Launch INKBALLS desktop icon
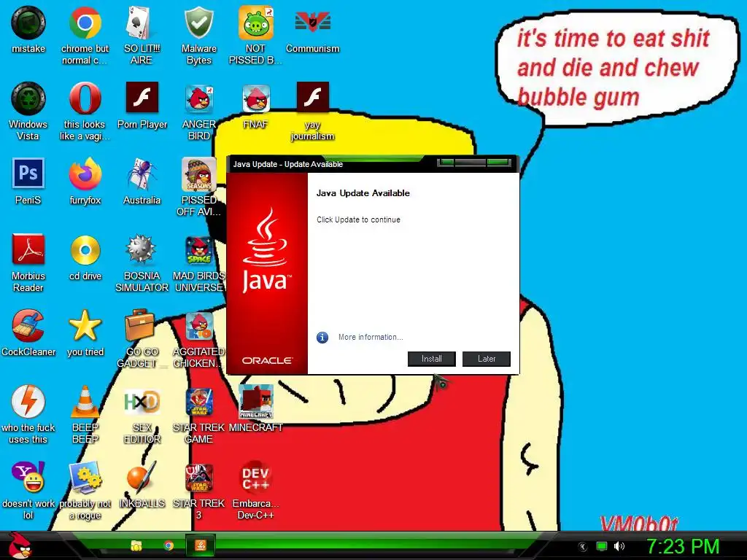 click(x=142, y=484)
